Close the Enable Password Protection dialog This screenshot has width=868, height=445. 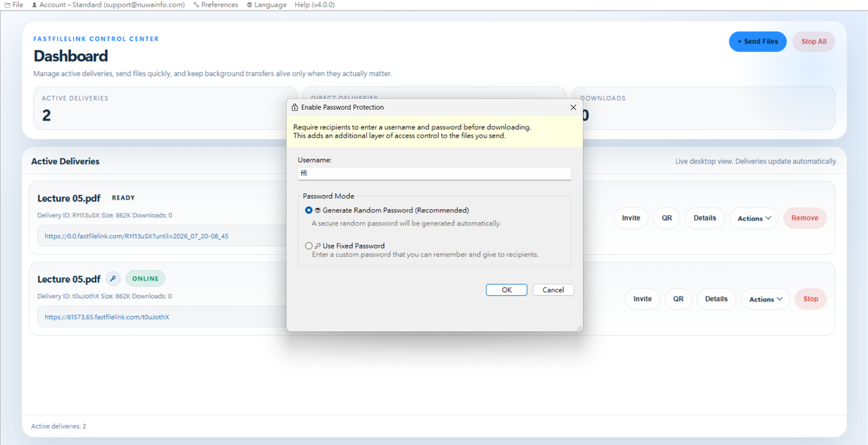coord(573,107)
